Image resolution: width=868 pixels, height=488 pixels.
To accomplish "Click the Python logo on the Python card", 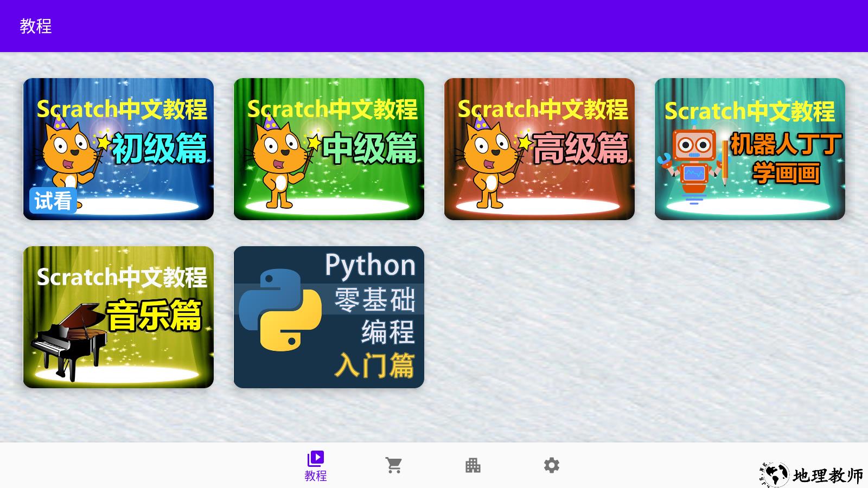I will coord(280,310).
